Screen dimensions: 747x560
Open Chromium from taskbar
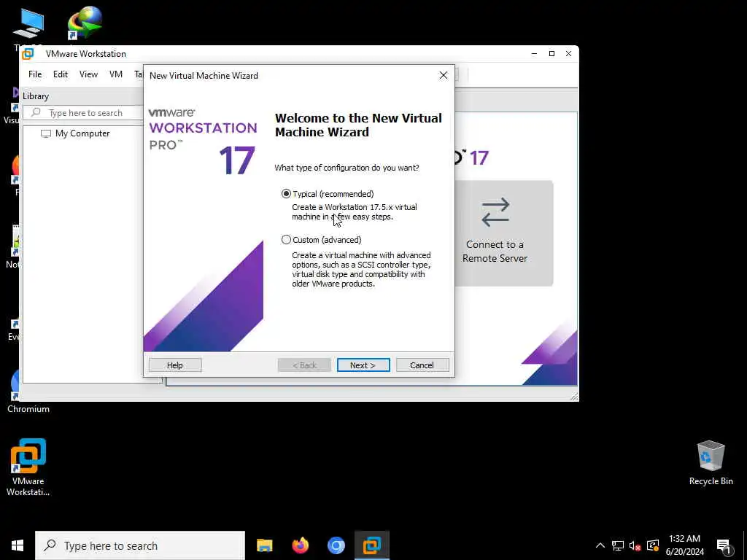point(336,545)
